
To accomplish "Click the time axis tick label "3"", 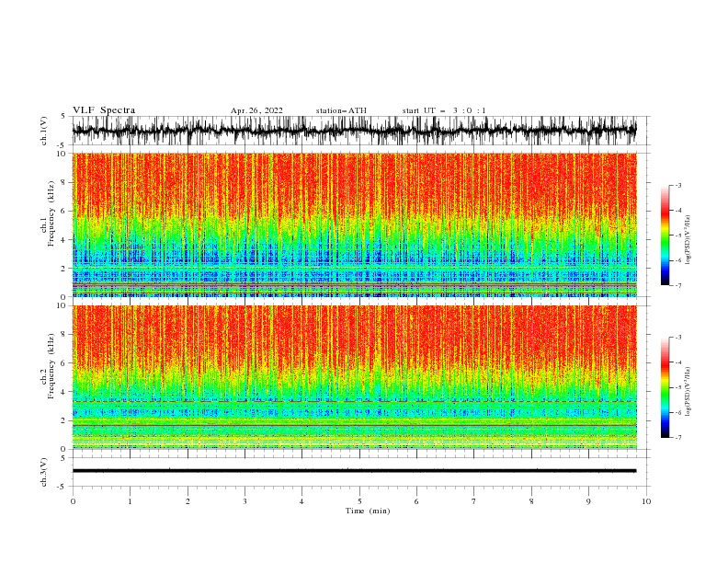I will click(x=245, y=501).
